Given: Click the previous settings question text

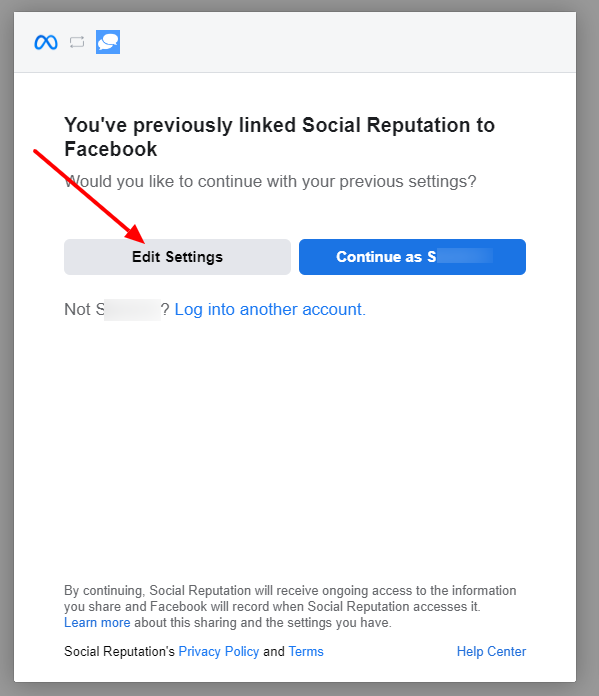Looking at the screenshot, I should click(270, 182).
